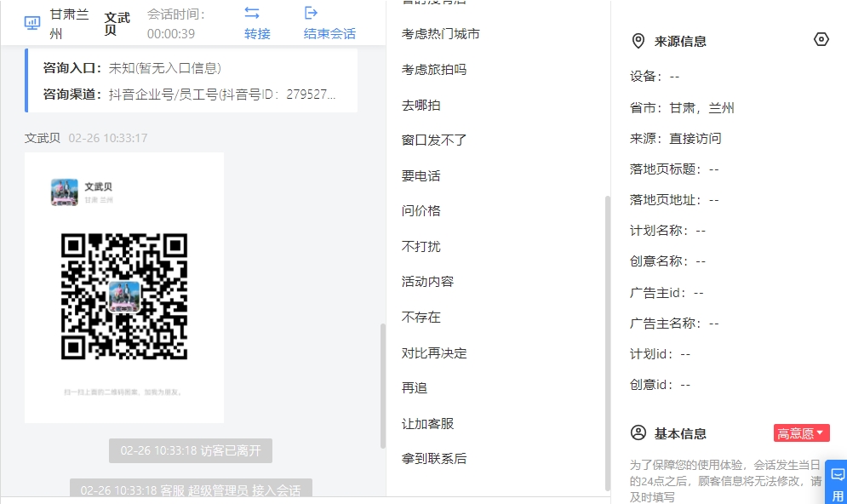Click the quick replies list scrollbar

pyautogui.click(x=607, y=342)
